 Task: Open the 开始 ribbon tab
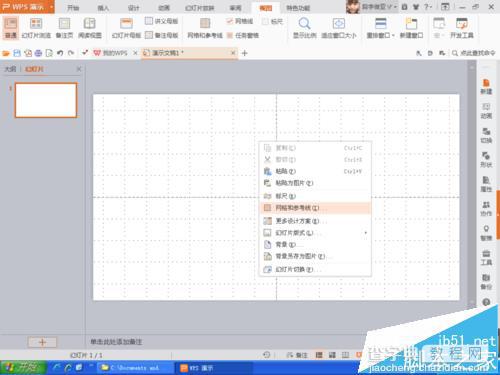[x=73, y=8]
